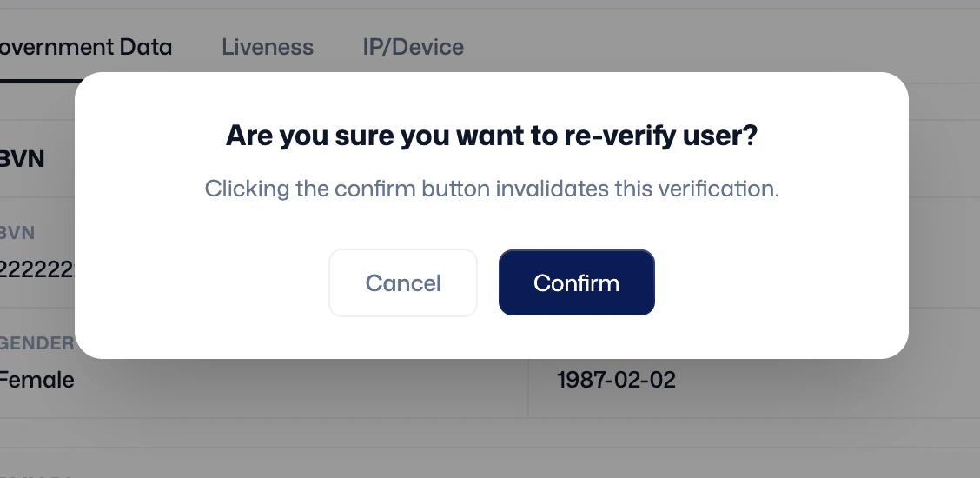Cancel the re-verify dialog
Viewport: 980px width, 478px height.
[x=403, y=282]
